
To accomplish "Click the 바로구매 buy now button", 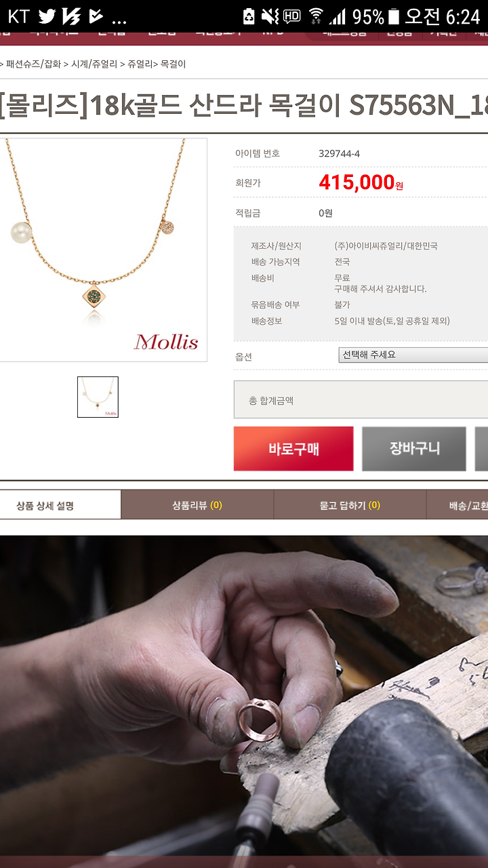I will coord(293,448).
